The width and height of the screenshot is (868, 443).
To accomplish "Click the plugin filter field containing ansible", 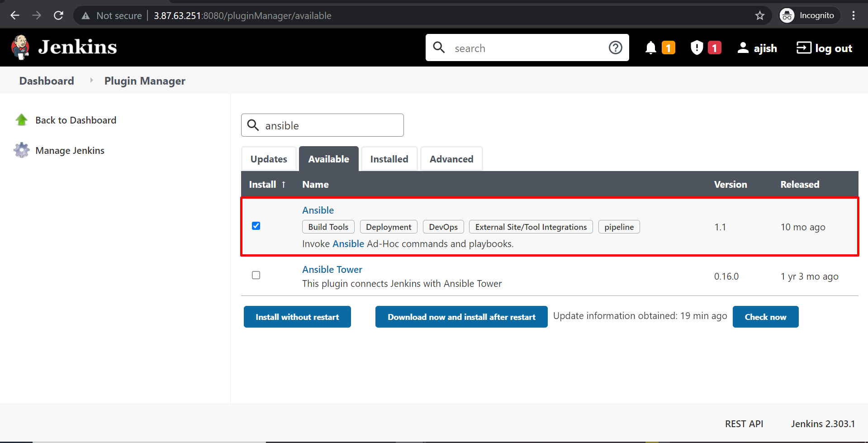I will tap(323, 125).
